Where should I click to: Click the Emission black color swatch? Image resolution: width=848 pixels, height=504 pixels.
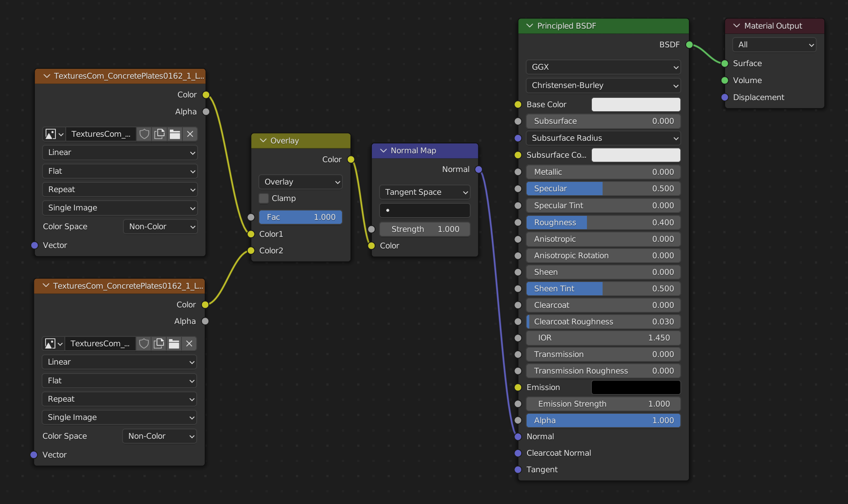coord(636,387)
